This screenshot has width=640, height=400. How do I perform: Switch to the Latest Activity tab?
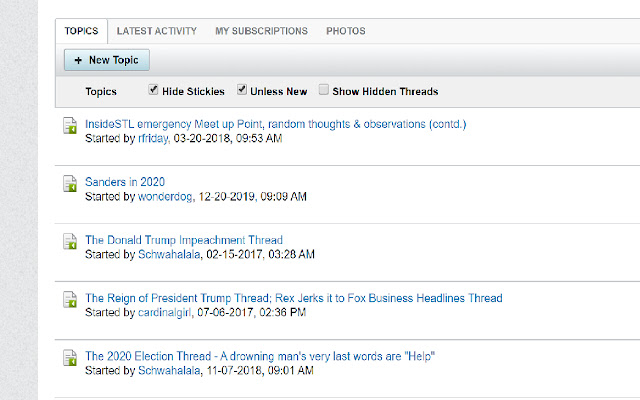[157, 31]
